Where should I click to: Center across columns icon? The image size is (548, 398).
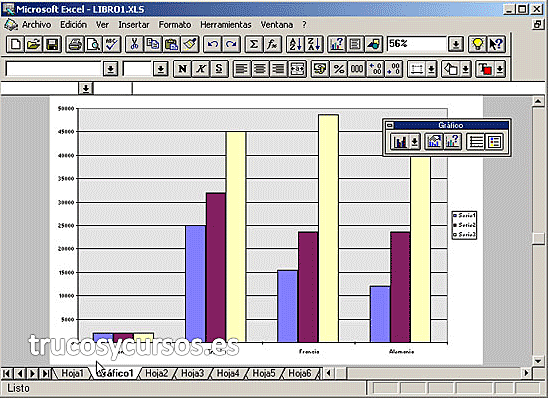[x=297, y=69]
